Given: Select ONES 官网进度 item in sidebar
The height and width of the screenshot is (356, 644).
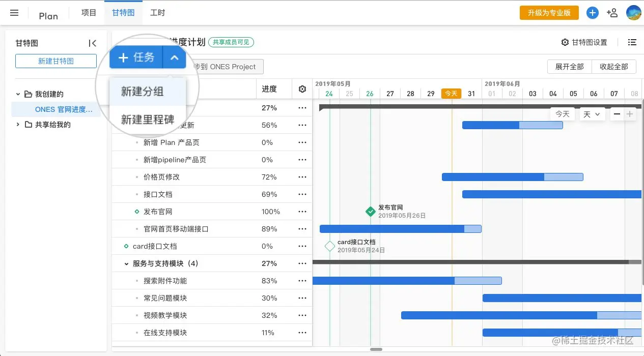Looking at the screenshot, I should [x=64, y=109].
